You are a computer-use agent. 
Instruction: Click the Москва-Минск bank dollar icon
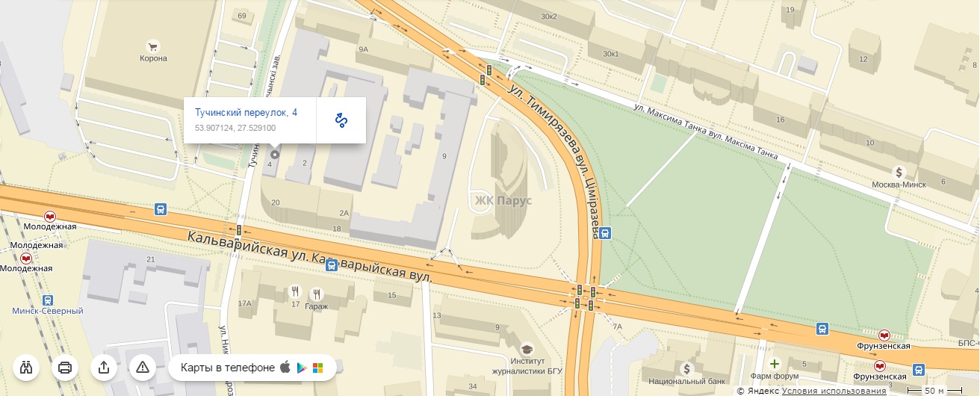click(x=902, y=172)
